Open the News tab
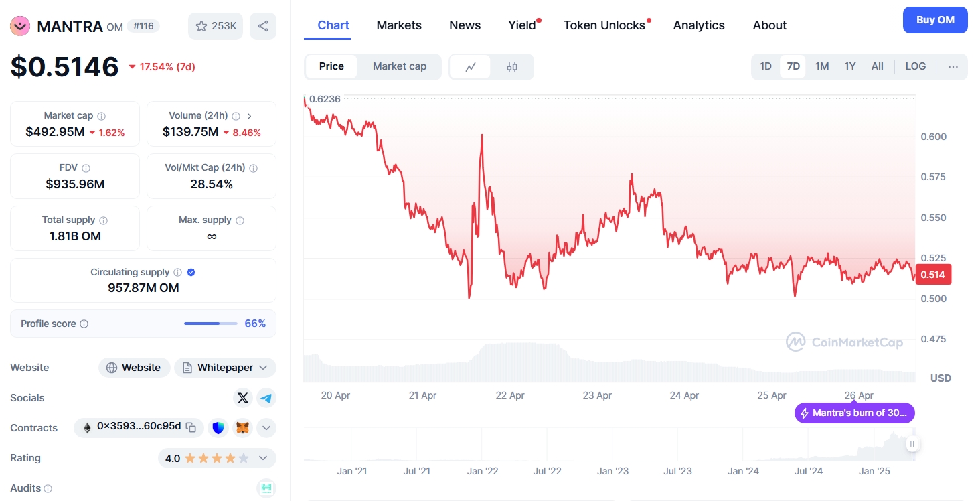The height and width of the screenshot is (501, 980). coord(465,25)
